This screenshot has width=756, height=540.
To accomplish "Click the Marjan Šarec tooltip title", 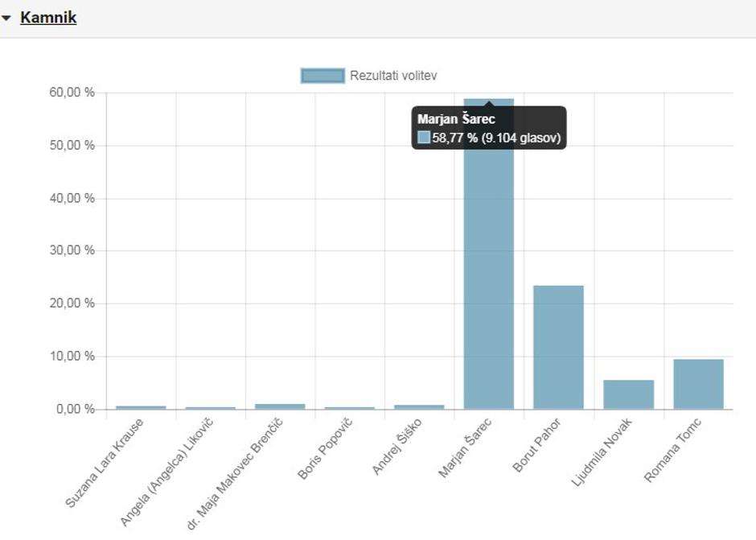I will tap(456, 119).
